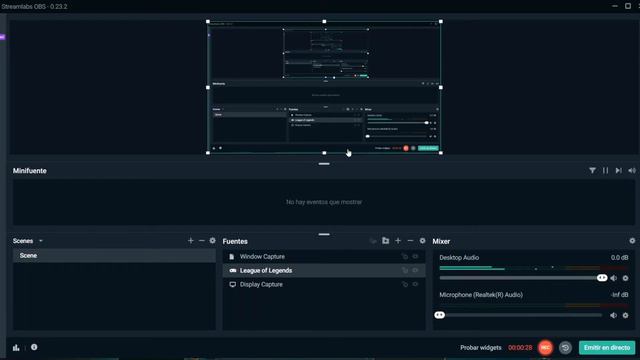Click the Fuentes panel title
This screenshot has width=640, height=360.
pos(235,241)
